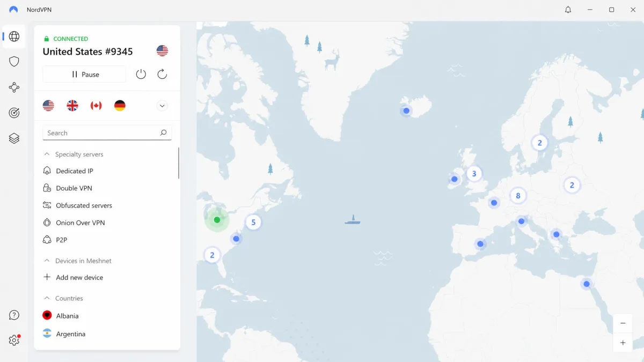Click the map cluster labeled 5
The height and width of the screenshot is (362, 644).
tap(253, 222)
